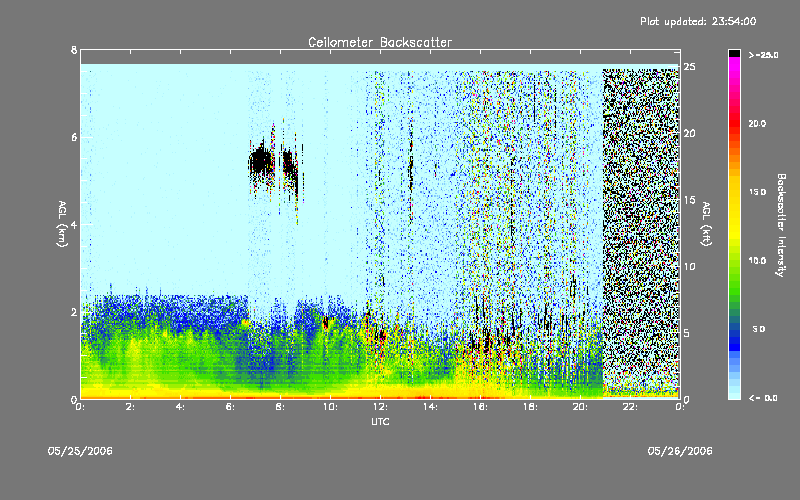The width and height of the screenshot is (800, 500).
Task: Click the end date 05/26/2006 label
Action: tap(680, 451)
